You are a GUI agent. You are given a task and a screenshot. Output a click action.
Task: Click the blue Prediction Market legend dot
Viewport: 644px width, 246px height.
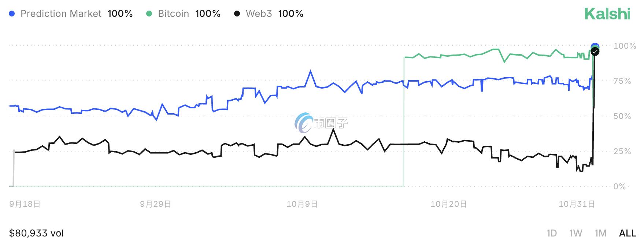point(12,14)
